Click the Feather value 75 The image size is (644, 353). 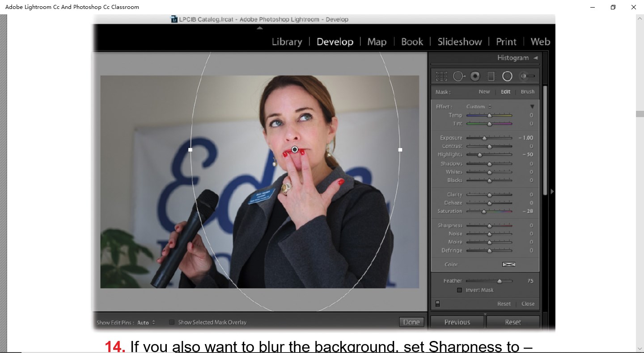tap(530, 281)
